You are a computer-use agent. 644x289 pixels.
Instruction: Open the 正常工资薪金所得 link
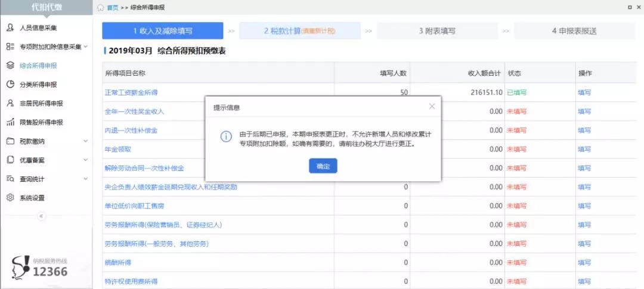tap(131, 92)
